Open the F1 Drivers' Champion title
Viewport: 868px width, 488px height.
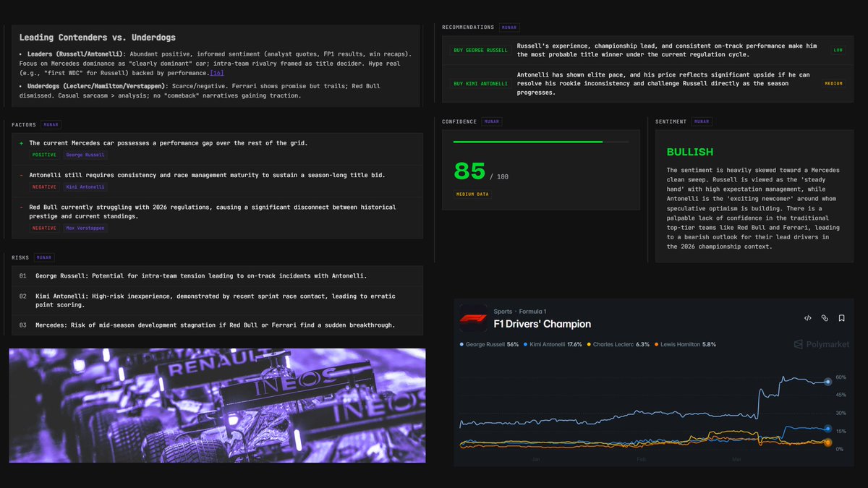click(x=542, y=324)
